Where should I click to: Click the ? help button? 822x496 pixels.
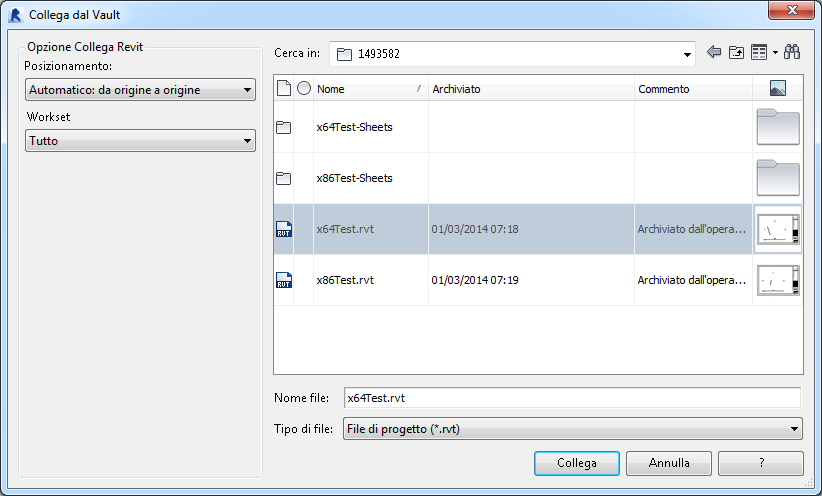[761, 463]
